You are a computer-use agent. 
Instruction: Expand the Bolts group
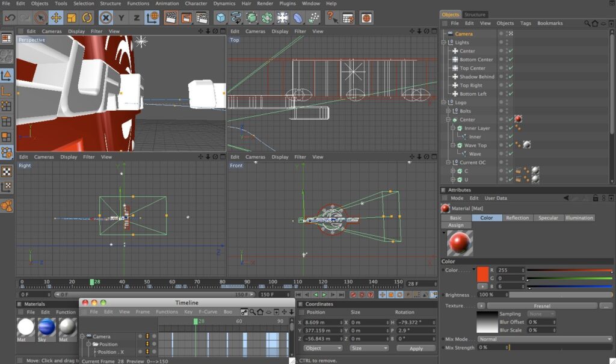click(x=448, y=111)
